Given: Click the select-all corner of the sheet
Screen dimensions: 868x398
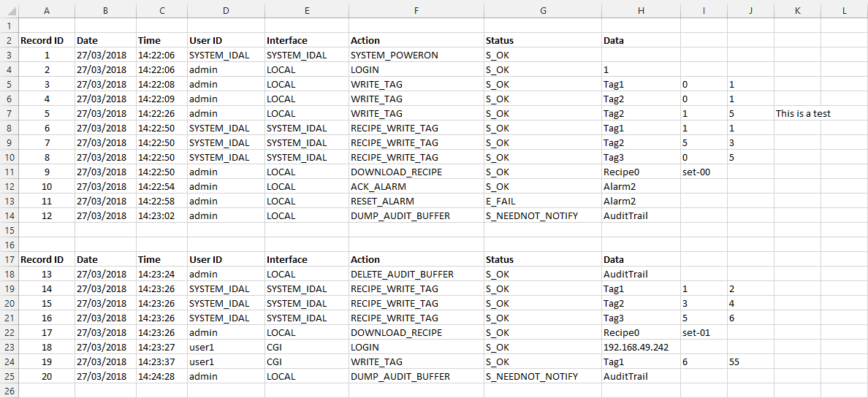Looking at the screenshot, I should [9, 10].
